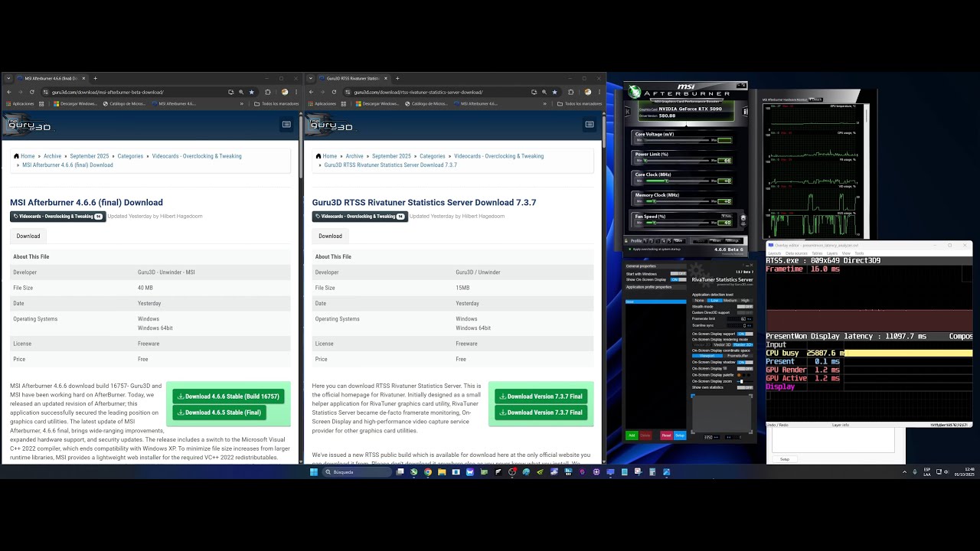
Task: Open Chrome menu in the RTSS browser window
Action: [599, 92]
